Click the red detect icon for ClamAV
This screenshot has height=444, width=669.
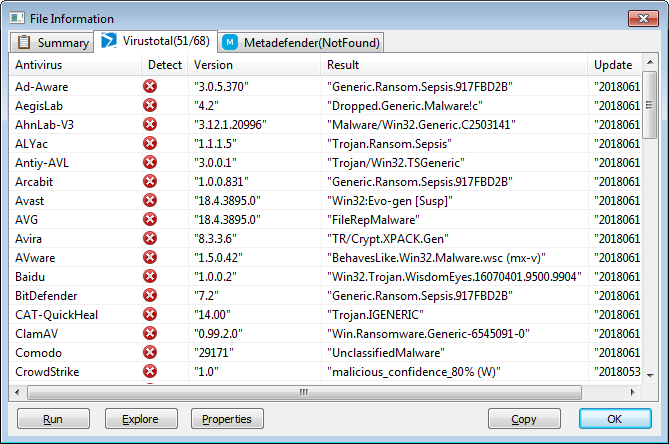(150, 333)
